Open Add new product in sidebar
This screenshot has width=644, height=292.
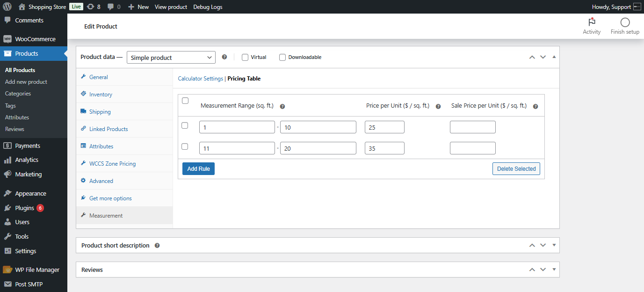point(26,82)
